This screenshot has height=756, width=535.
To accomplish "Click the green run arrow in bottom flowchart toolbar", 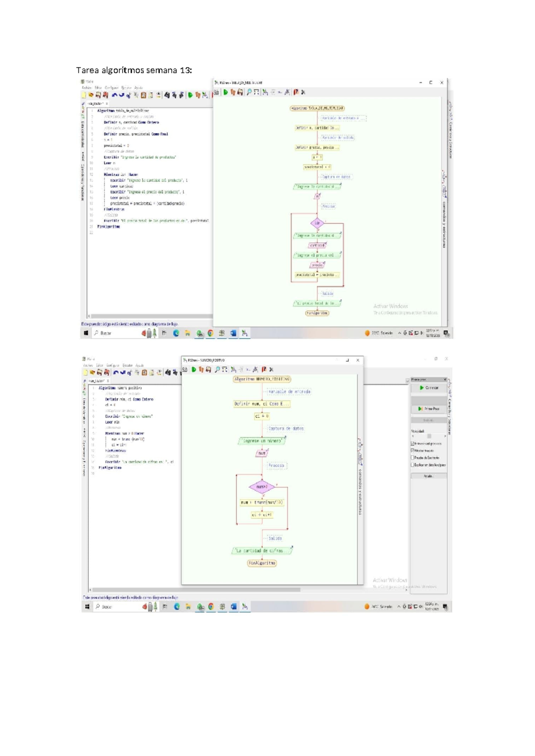I will point(194,370).
